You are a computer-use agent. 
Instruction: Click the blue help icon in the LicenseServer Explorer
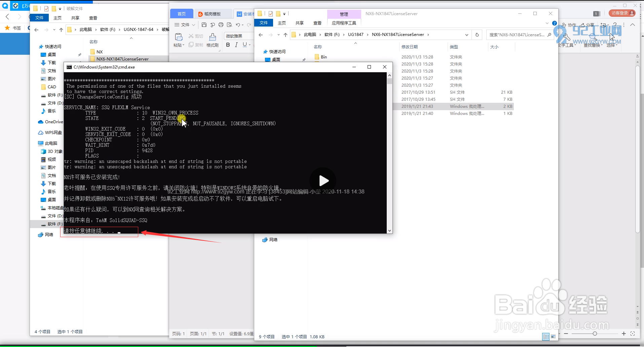click(555, 23)
